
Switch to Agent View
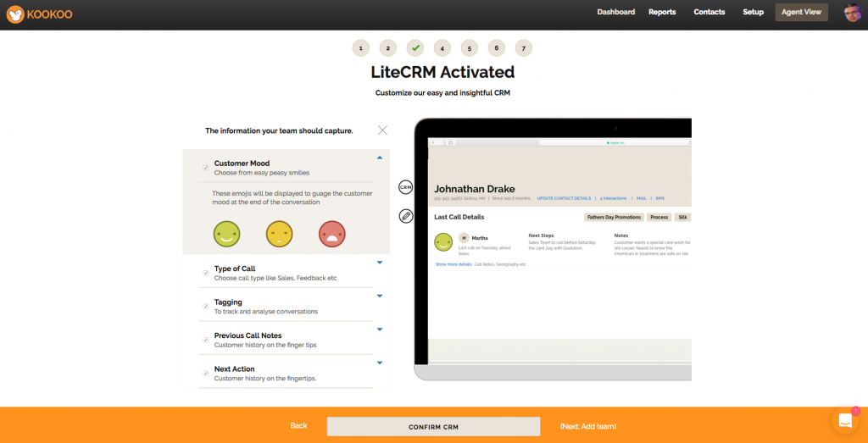point(802,12)
